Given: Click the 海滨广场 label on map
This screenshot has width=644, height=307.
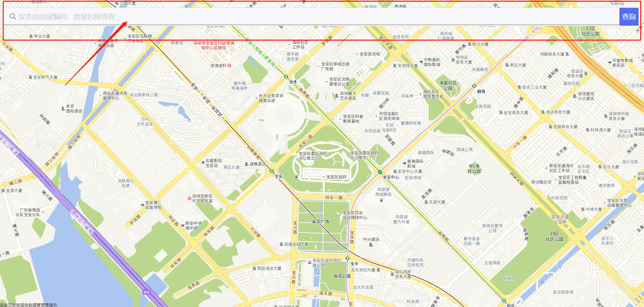Looking at the screenshot, I should (x=320, y=222).
